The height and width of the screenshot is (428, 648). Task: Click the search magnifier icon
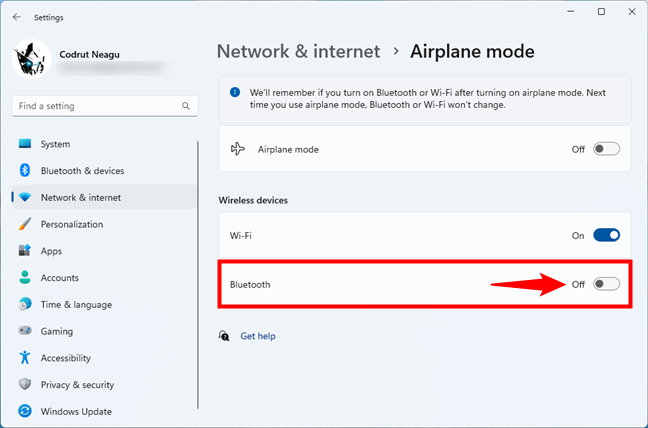pos(186,106)
